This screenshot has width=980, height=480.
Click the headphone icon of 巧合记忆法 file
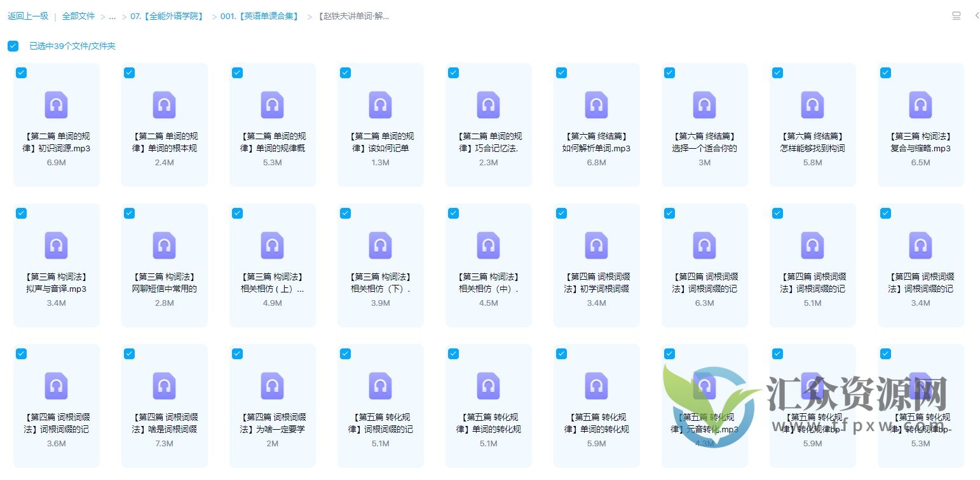coord(488,105)
